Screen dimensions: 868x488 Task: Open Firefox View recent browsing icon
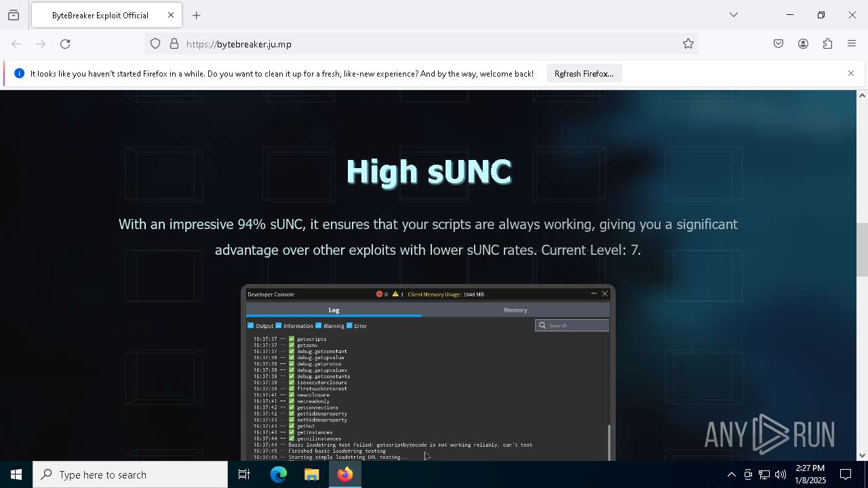[x=14, y=15]
